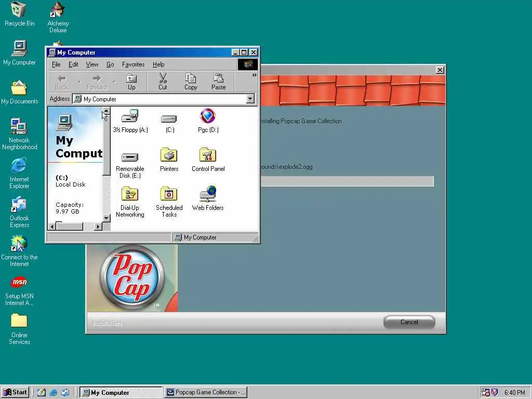Screen dimensions: 532x399
Task: Open the View menu
Action: [x=92, y=64]
